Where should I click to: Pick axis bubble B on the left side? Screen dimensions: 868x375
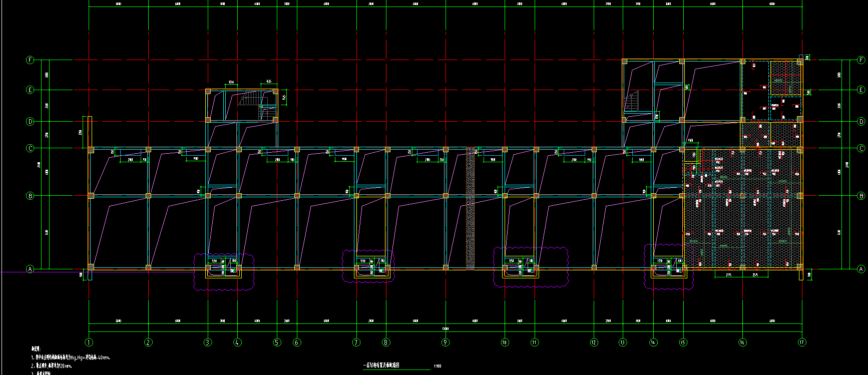click(30, 196)
